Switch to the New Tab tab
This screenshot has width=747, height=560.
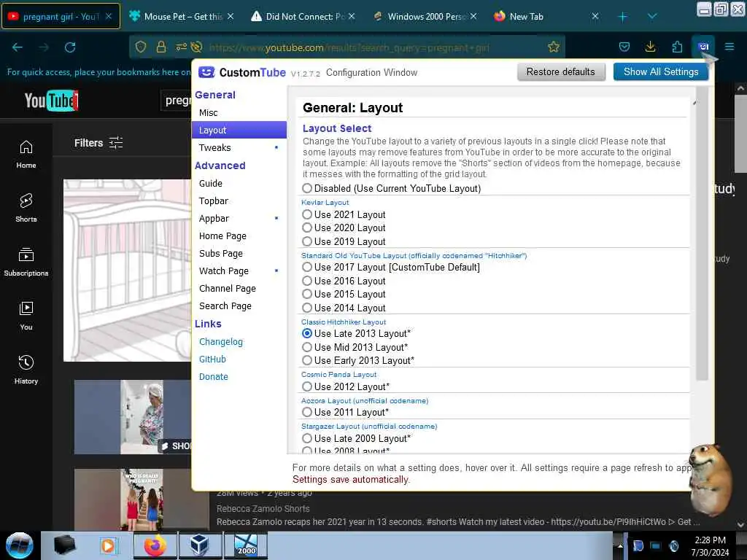(546, 17)
